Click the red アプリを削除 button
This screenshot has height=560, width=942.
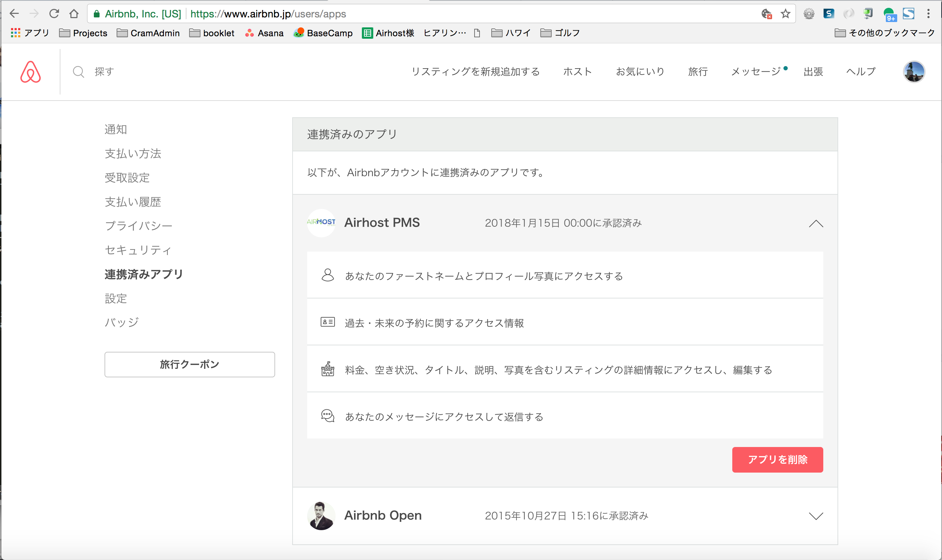click(777, 459)
